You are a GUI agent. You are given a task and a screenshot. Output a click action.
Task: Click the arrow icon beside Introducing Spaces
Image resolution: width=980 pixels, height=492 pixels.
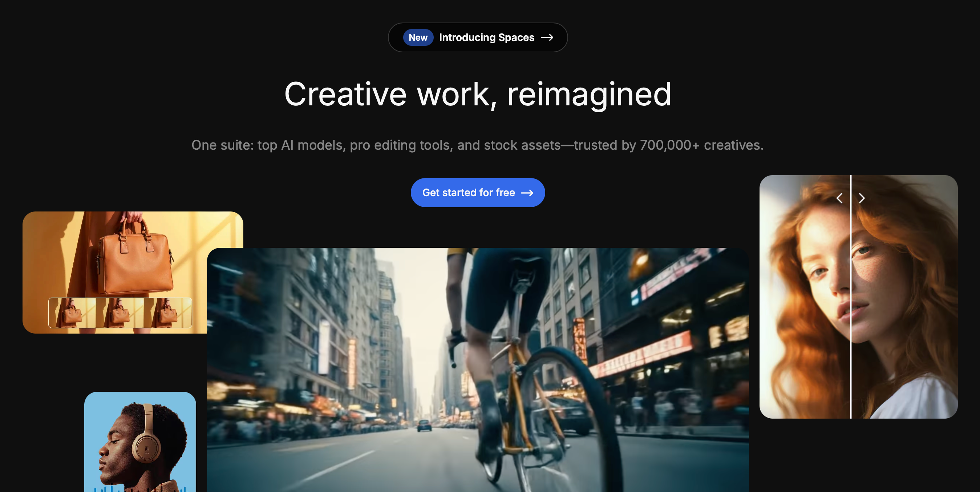[547, 37]
